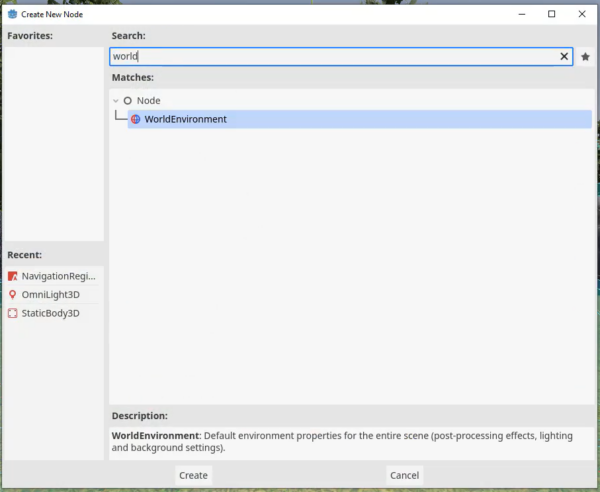Viewport: 600px width, 492px height.
Task: Clear the search text with X icon
Action: coord(564,57)
